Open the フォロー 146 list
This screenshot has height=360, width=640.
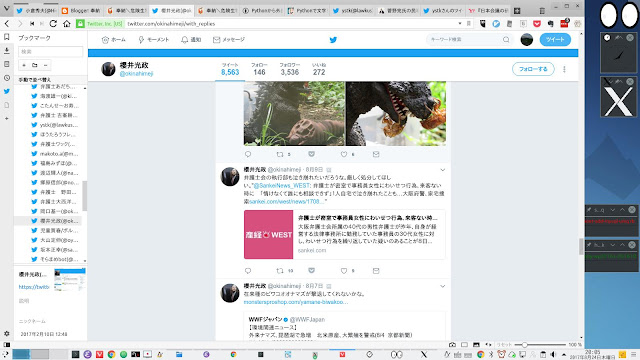click(259, 69)
